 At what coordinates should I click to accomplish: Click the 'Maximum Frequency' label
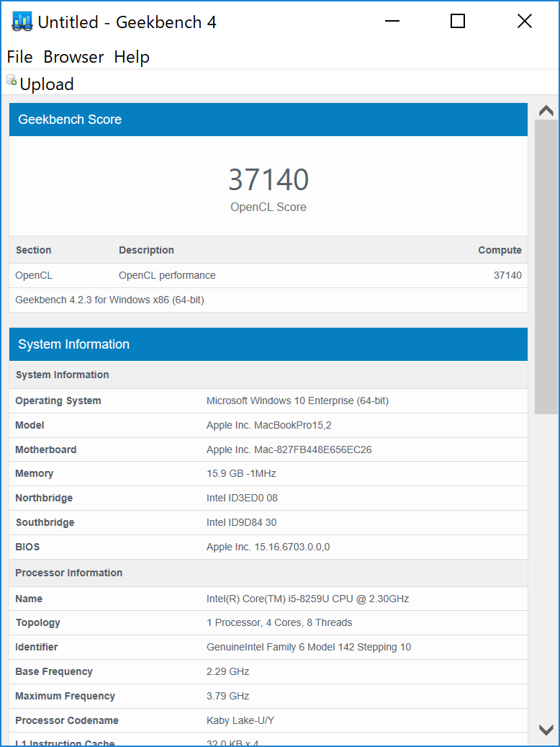coord(66,696)
